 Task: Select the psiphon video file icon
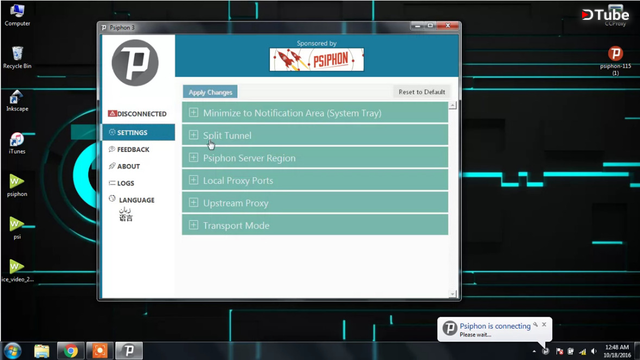[17, 185]
